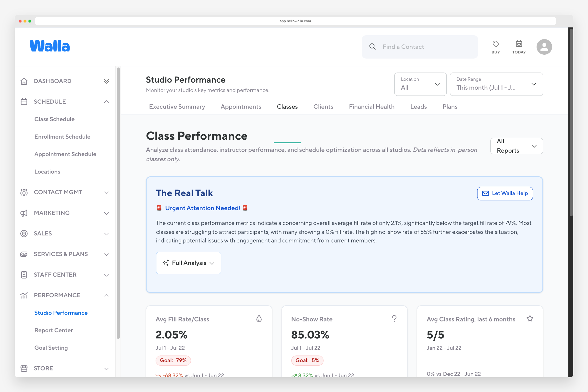Click the Schedule calendar icon
The width and height of the screenshot is (588, 392).
point(24,102)
